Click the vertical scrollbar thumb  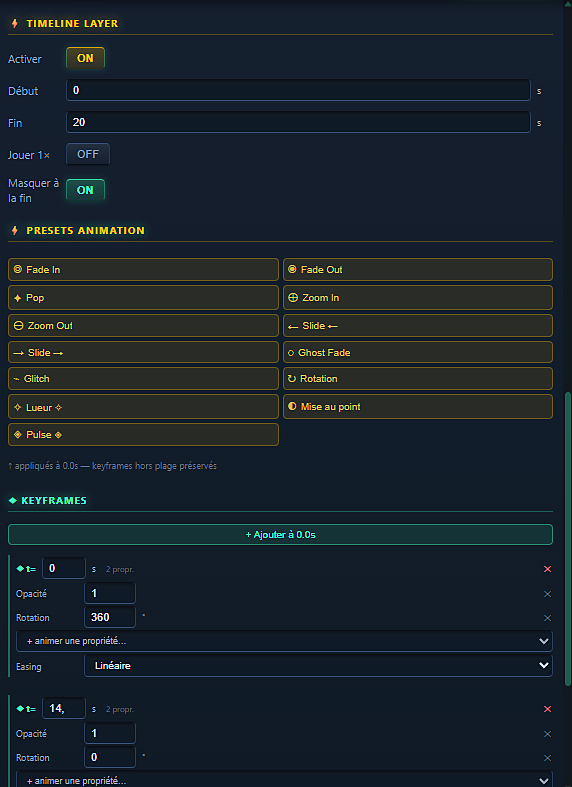567,539
